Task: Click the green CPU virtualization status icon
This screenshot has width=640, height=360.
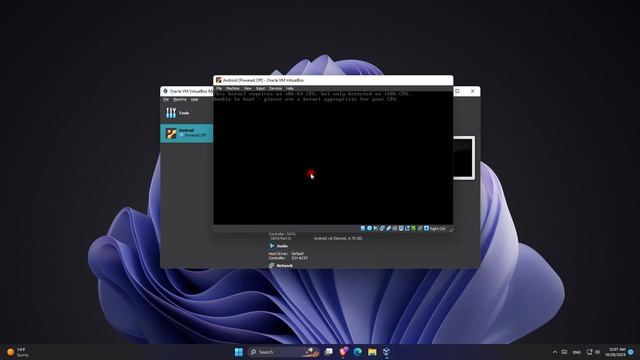Action: [x=413, y=229]
